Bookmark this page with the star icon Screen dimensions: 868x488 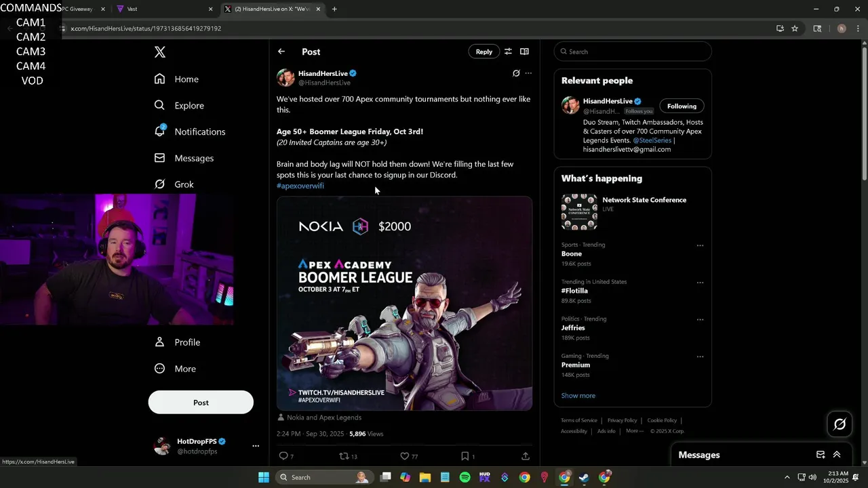point(795,28)
